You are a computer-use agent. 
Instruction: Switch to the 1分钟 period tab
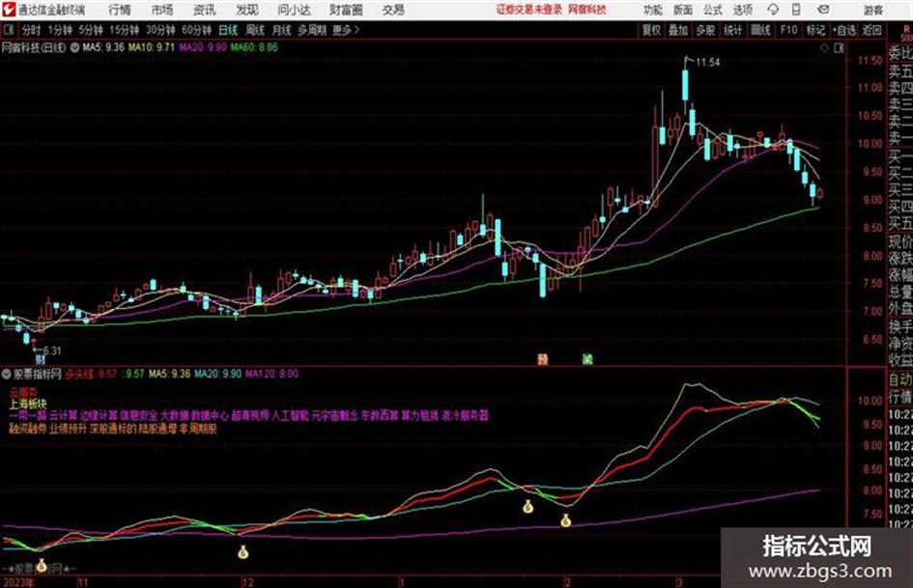pyautogui.click(x=59, y=30)
